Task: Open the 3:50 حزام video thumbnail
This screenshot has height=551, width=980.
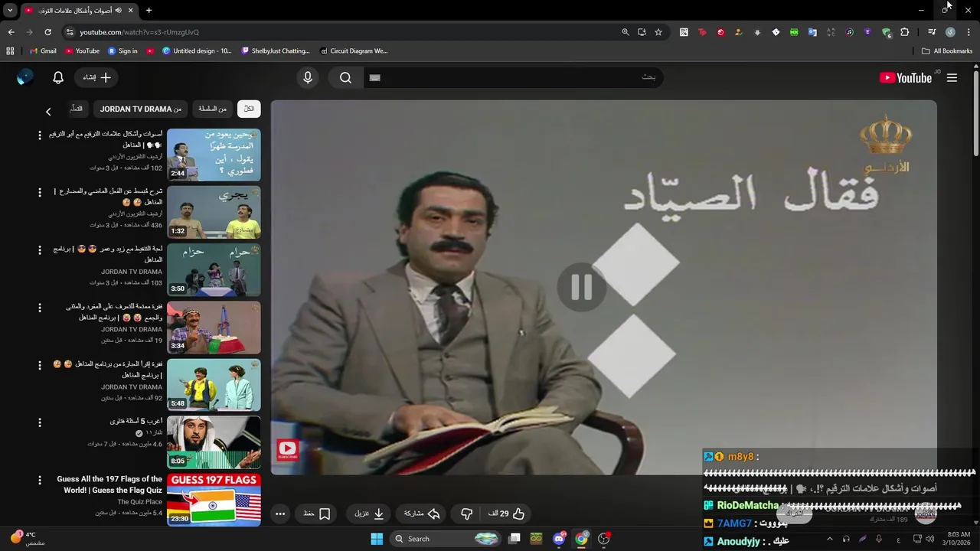Action: point(214,270)
